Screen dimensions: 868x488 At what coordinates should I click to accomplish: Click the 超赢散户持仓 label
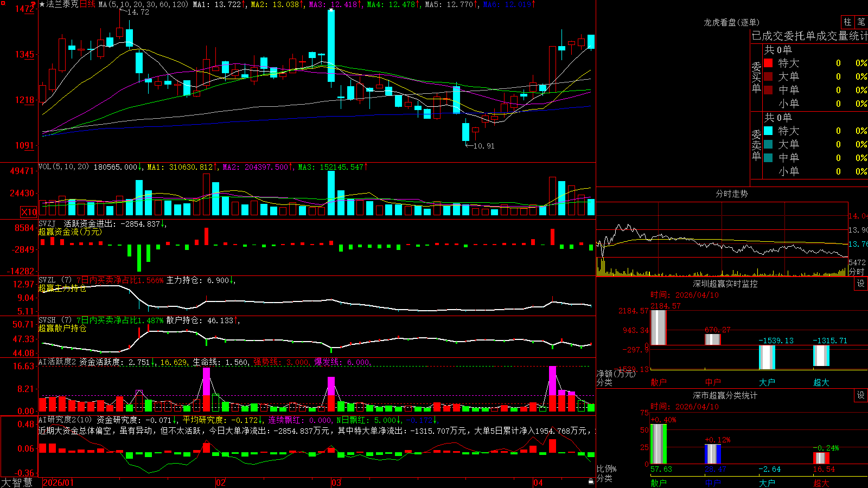click(62, 328)
